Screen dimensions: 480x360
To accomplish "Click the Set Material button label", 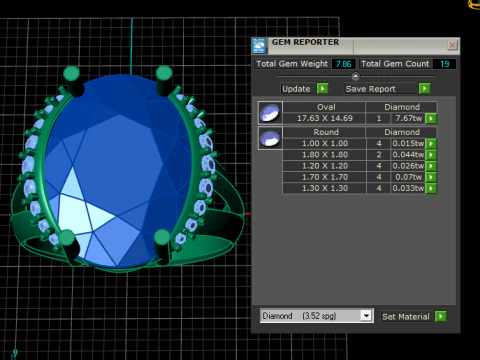I will [x=406, y=317].
